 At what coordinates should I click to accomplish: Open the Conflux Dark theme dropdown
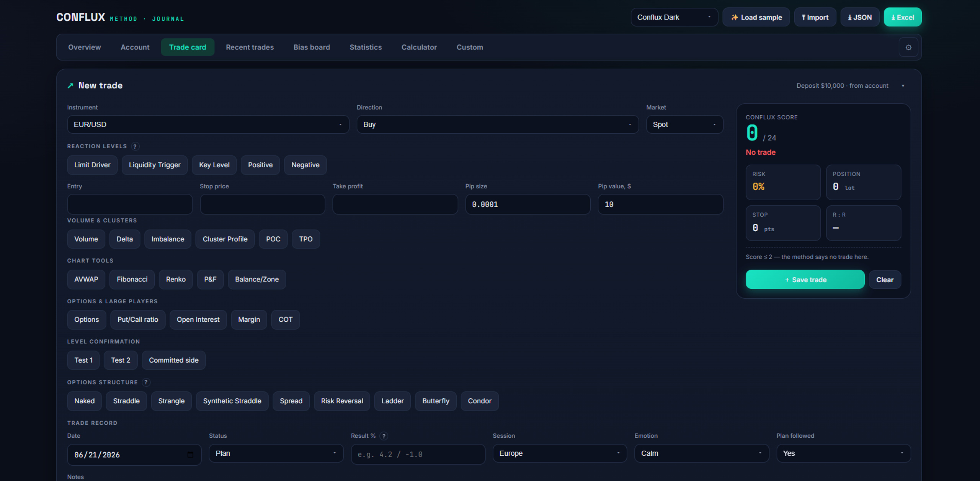point(674,17)
